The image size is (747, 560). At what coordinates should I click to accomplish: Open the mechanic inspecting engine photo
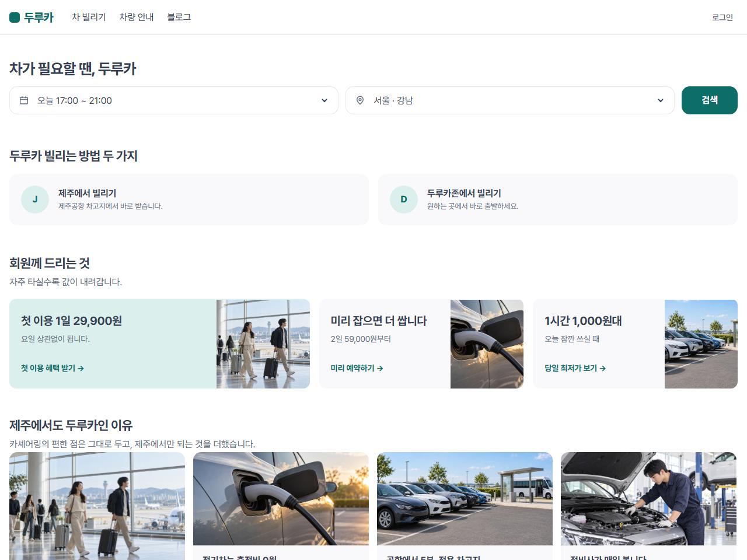click(648, 499)
